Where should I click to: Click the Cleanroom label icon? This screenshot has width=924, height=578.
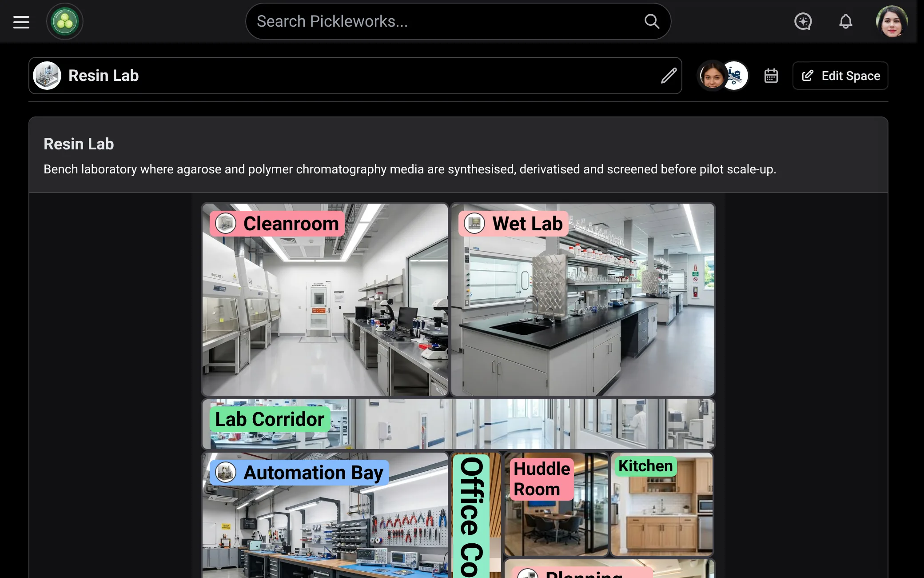pos(226,223)
